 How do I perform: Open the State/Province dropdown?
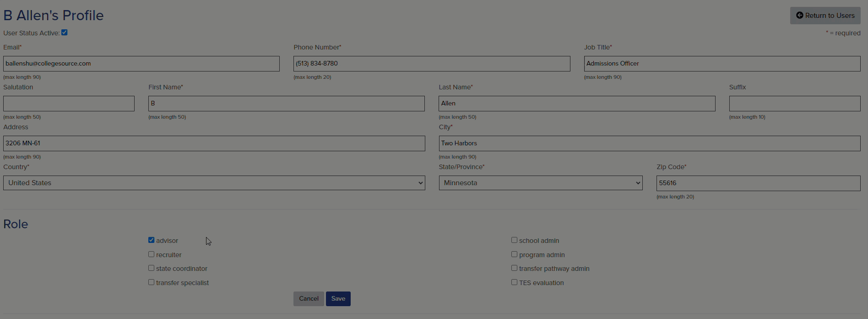(541, 183)
